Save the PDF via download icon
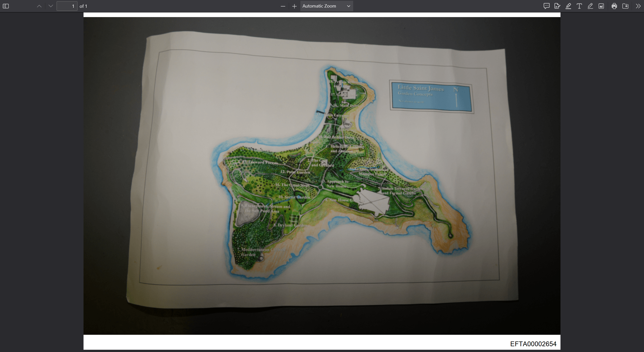 click(x=625, y=6)
